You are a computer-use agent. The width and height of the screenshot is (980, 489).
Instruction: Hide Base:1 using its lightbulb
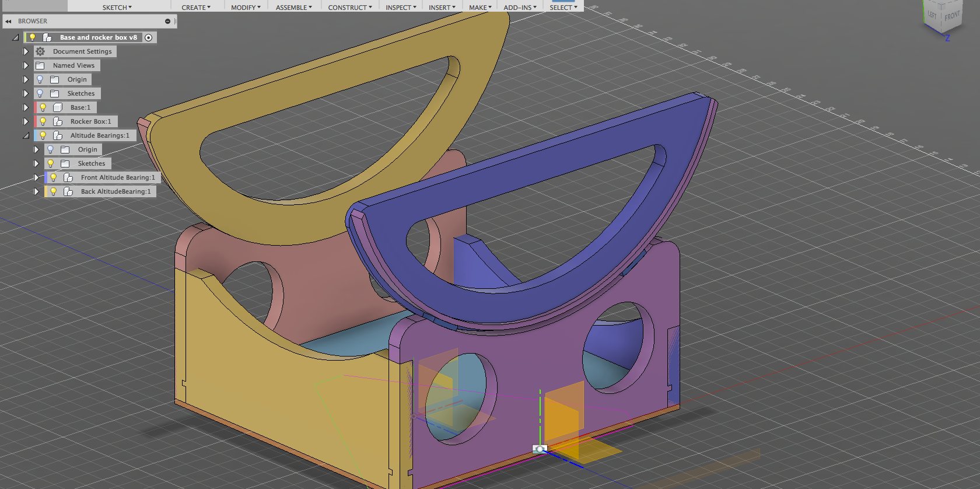(43, 107)
